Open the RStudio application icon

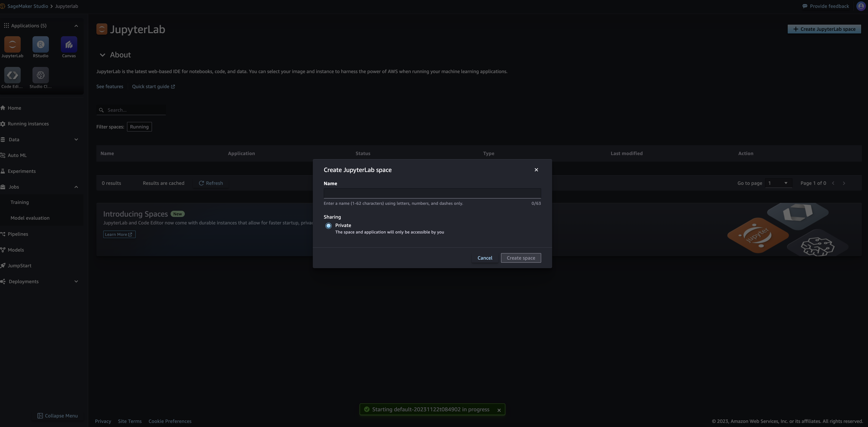coord(41,44)
